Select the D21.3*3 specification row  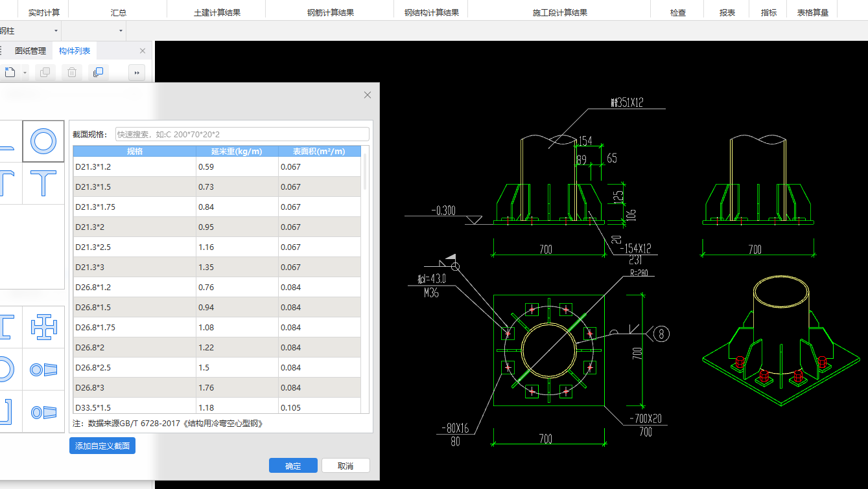[217, 267]
